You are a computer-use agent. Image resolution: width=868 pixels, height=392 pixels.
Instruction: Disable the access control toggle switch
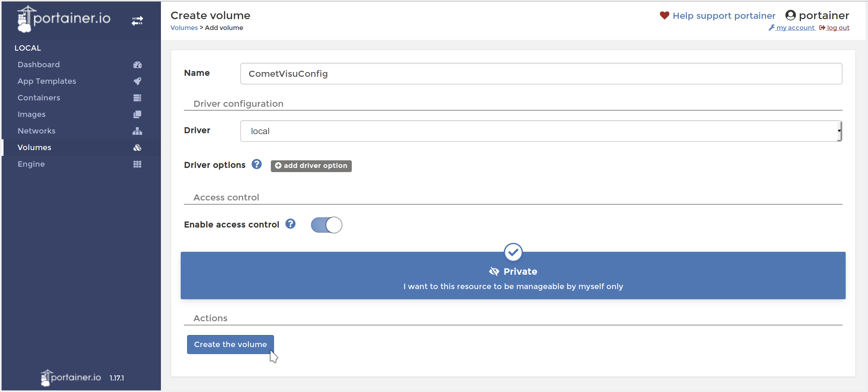tap(326, 225)
